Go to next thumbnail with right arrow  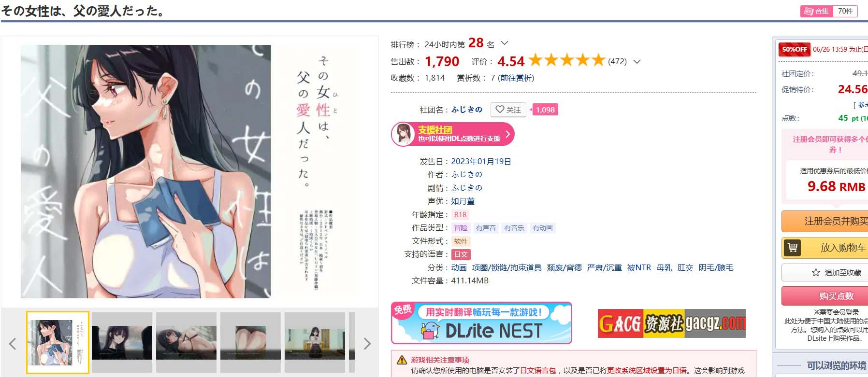(x=367, y=344)
